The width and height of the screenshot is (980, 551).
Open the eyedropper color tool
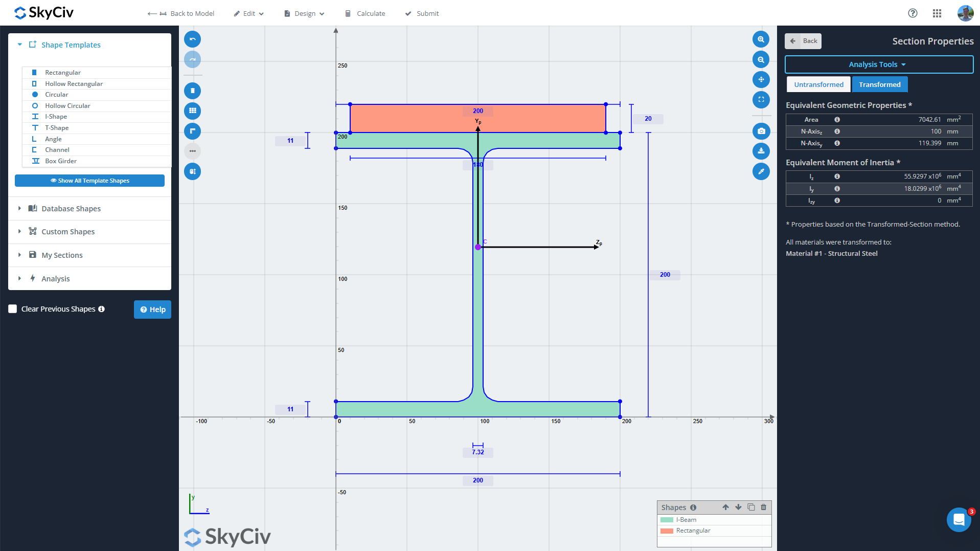761,171
